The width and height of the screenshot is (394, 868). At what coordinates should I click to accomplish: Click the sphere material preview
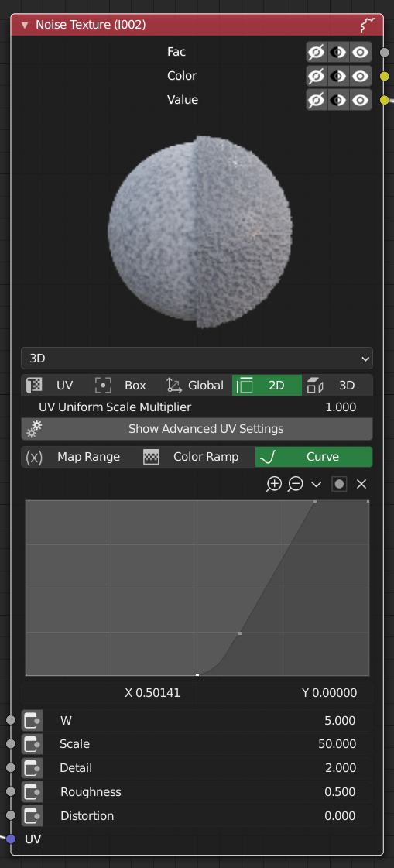[200, 232]
